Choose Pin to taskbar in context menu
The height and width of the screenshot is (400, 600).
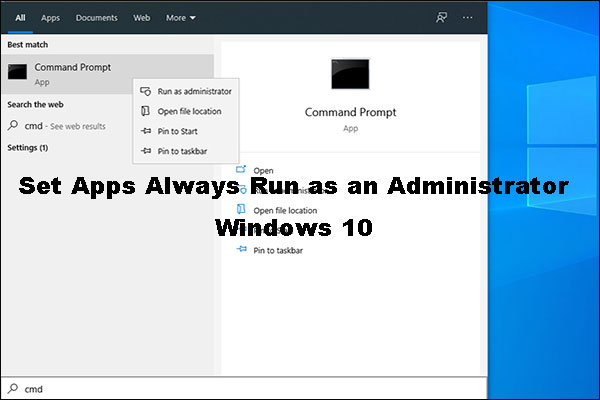186,151
